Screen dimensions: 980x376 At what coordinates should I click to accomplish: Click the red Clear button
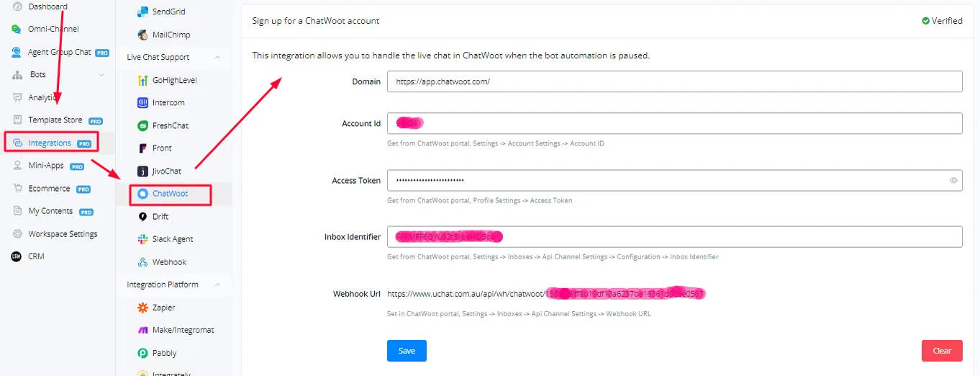(942, 351)
